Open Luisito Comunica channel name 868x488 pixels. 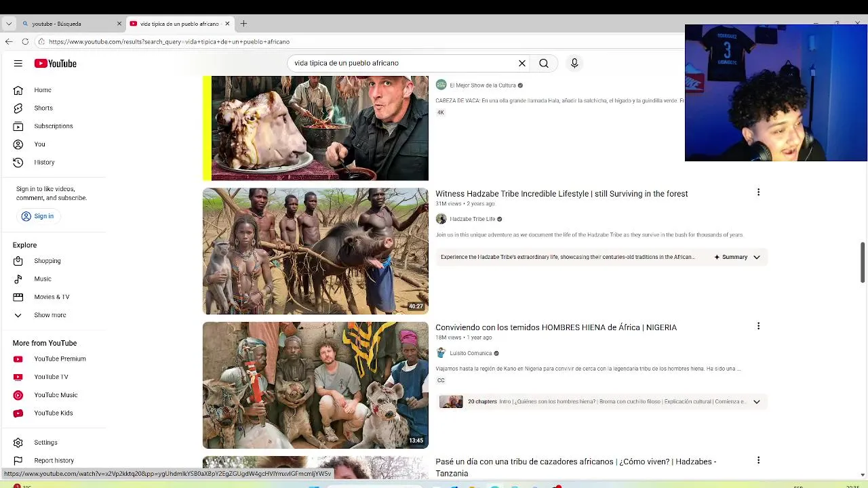471,353
